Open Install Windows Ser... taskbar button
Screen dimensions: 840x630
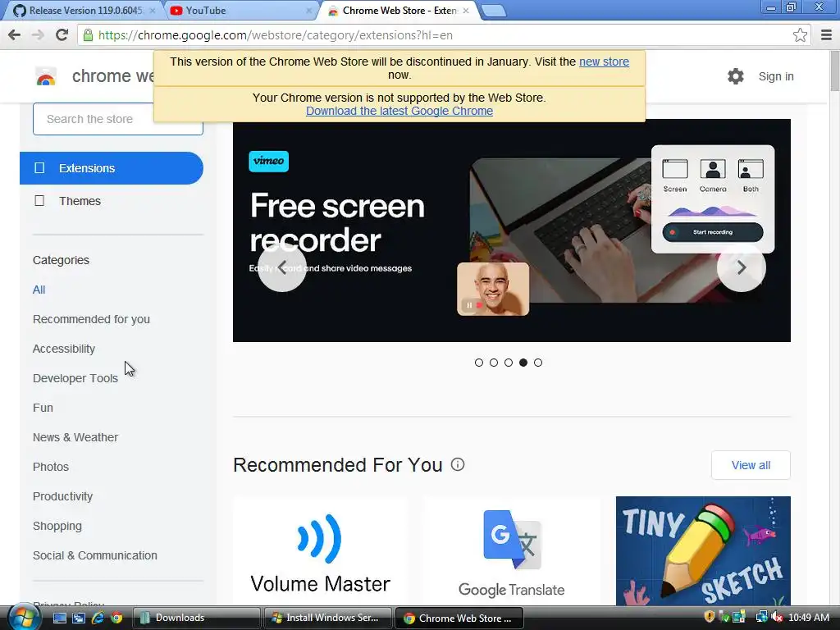(x=327, y=618)
